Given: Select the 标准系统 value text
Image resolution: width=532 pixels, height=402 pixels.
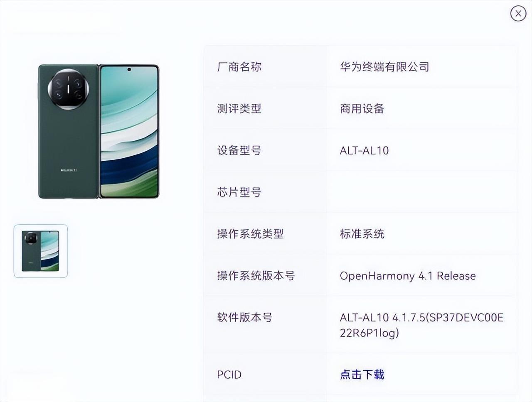Looking at the screenshot, I should [362, 234].
